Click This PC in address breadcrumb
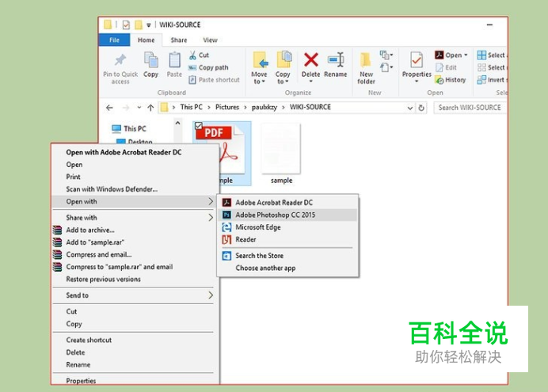 191,107
